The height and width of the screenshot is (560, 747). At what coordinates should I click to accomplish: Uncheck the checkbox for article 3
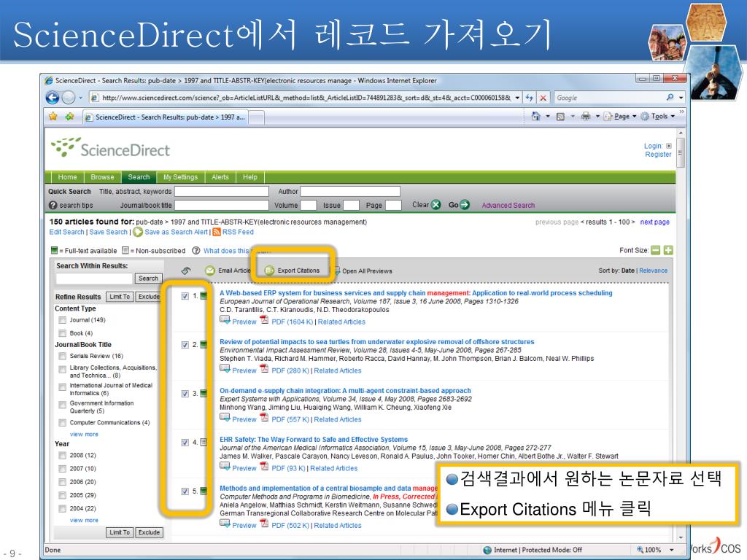pos(185,394)
